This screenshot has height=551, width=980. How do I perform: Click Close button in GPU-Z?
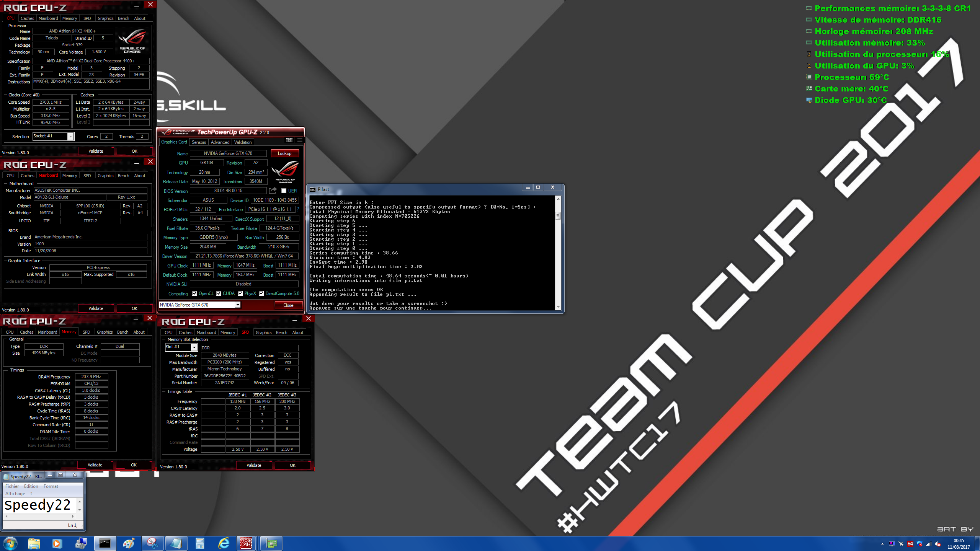click(288, 305)
